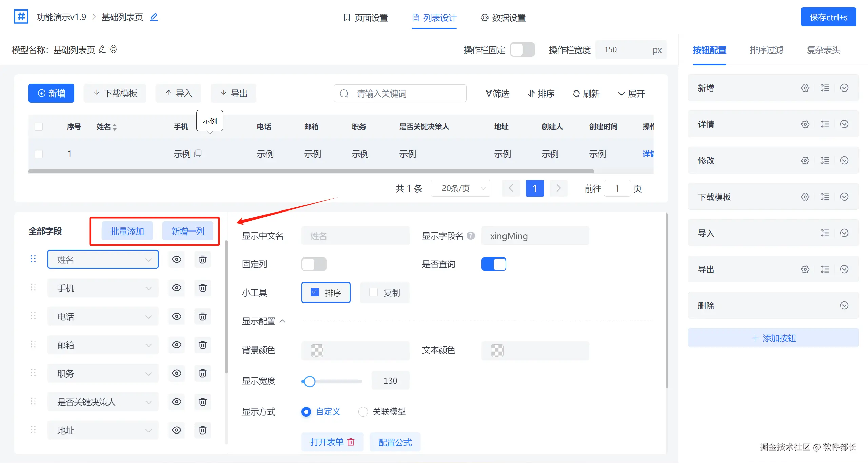Toggle the 操作栏固定 switch

pyautogui.click(x=522, y=50)
